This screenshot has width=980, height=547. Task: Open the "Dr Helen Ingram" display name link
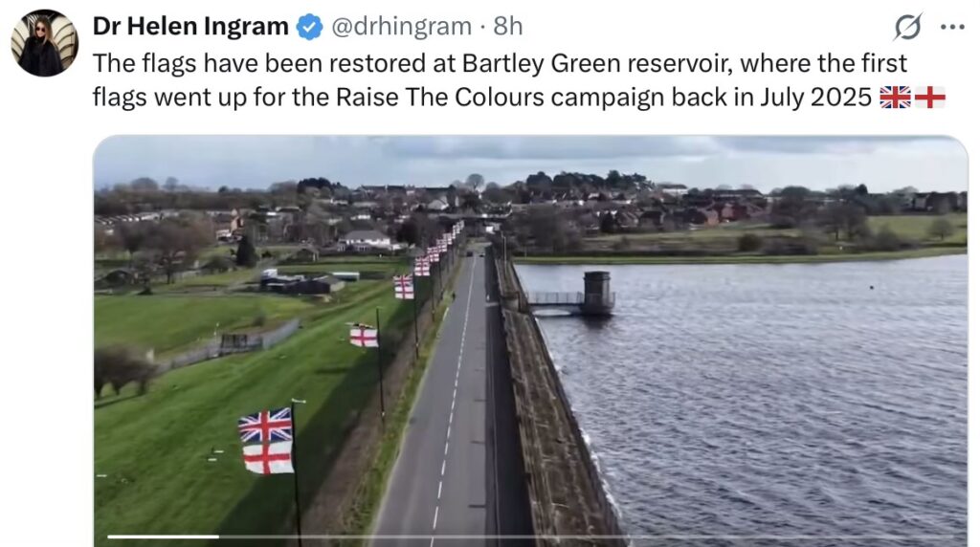tap(190, 26)
